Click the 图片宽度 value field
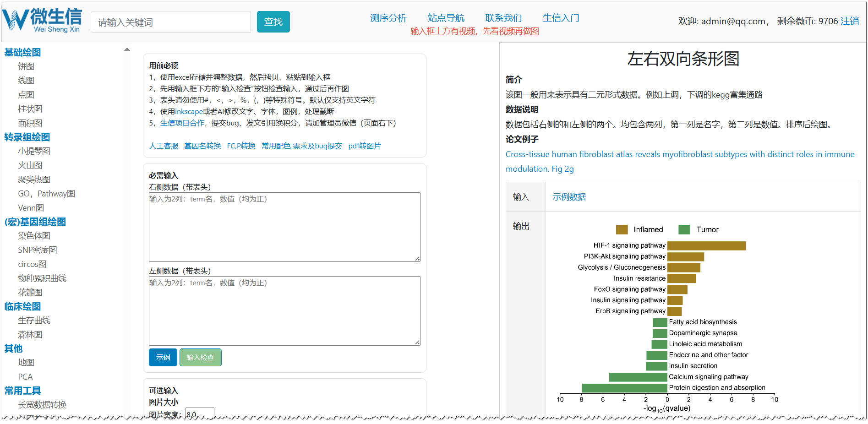 [x=200, y=413]
